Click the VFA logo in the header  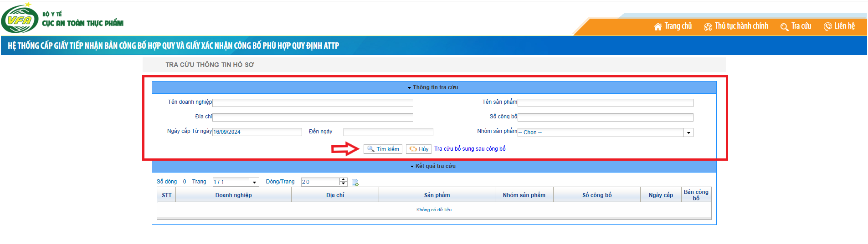(x=20, y=19)
